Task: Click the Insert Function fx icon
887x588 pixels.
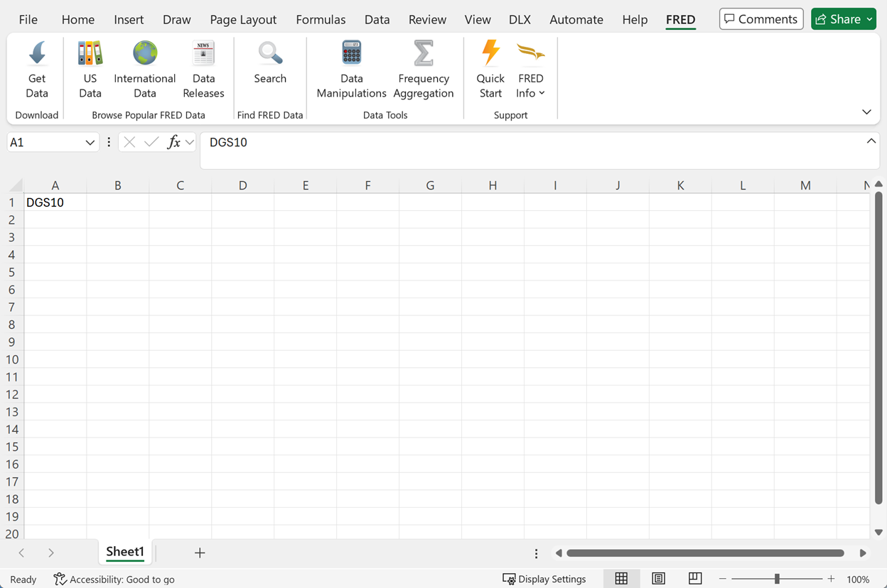Action: pyautogui.click(x=174, y=143)
